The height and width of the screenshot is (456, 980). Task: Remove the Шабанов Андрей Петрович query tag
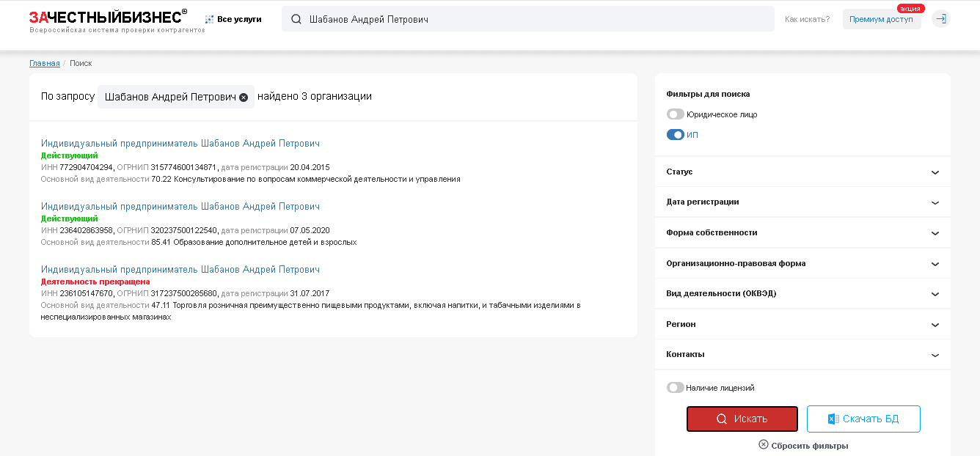tap(244, 97)
